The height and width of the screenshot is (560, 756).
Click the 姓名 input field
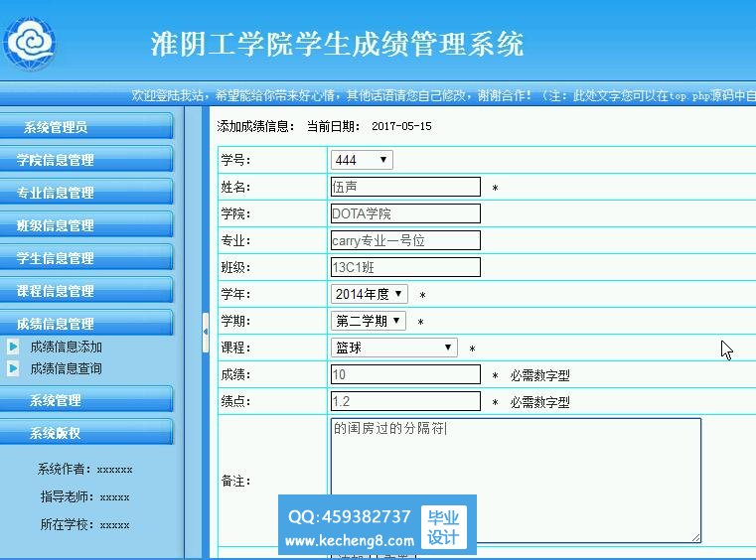[405, 187]
